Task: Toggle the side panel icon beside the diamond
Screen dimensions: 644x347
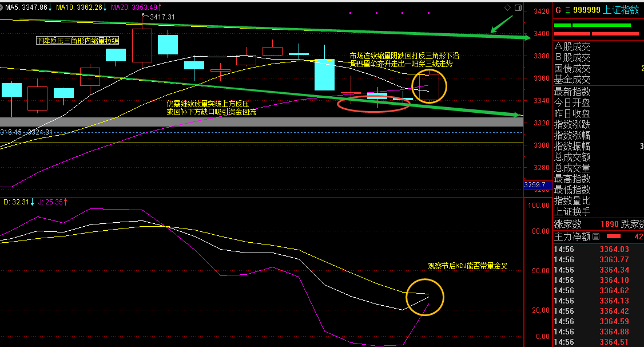Action: 518,8
